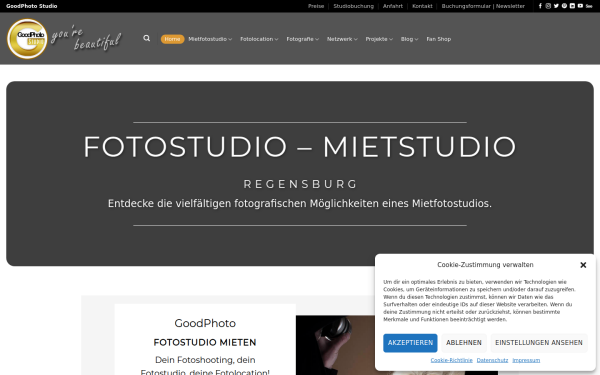Open the Pinterest social icon
This screenshot has width=600, height=375.
(564, 6)
